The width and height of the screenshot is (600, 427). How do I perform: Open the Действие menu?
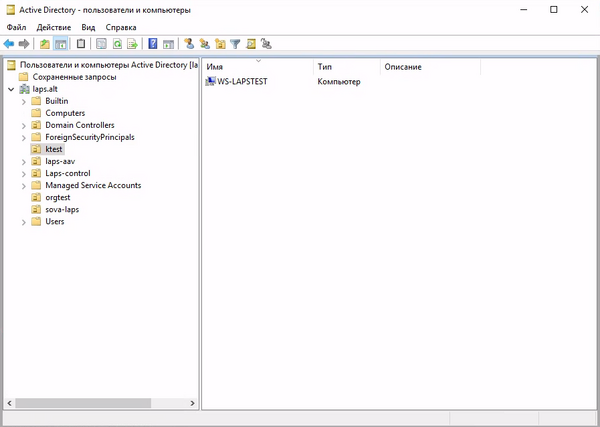54,28
